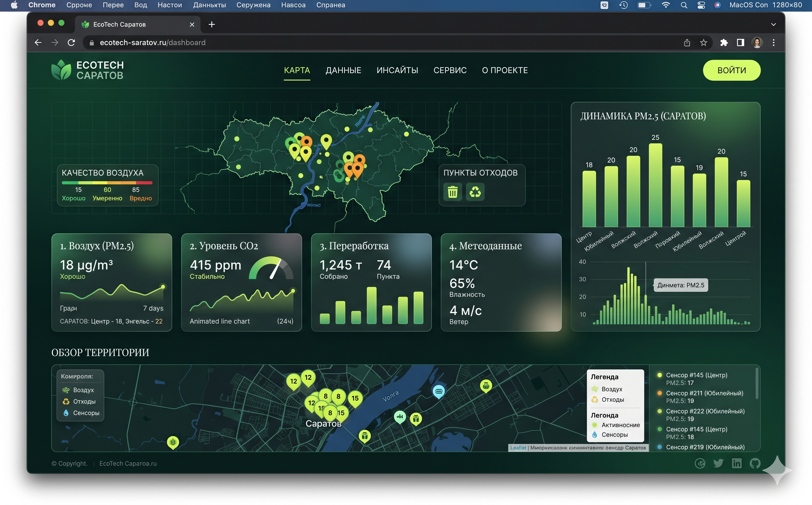Open a new tab with plus button
The height and width of the screenshot is (505, 812).
[x=211, y=24]
